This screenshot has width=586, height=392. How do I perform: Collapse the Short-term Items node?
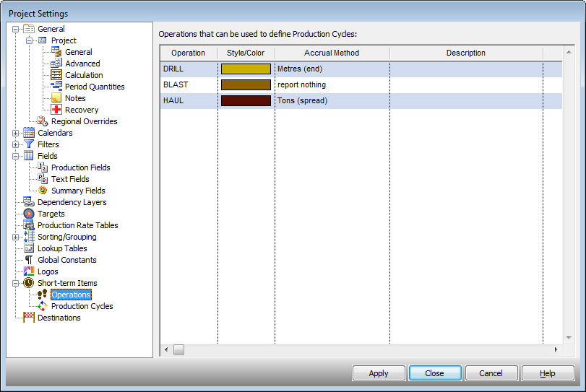[x=17, y=283]
